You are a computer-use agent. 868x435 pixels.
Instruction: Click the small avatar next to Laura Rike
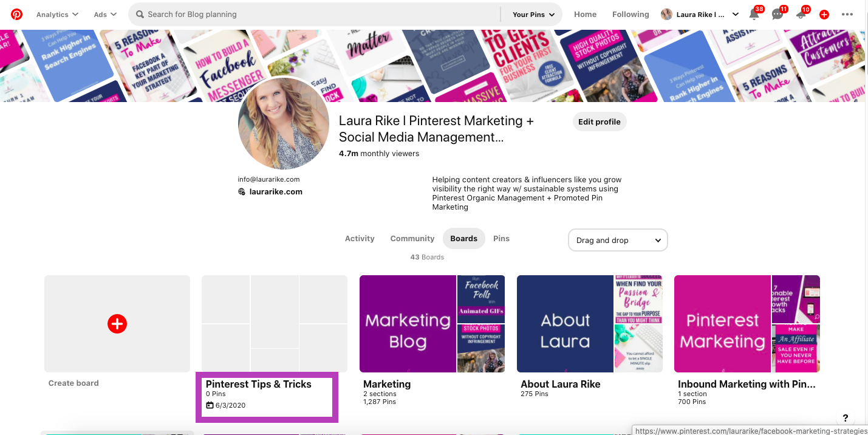tap(666, 15)
